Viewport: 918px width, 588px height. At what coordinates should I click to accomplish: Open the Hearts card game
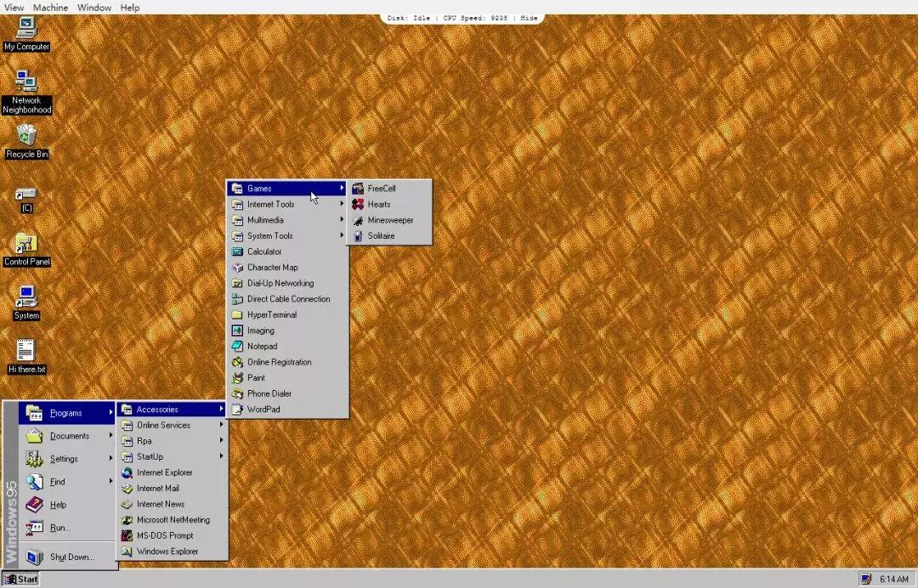[x=379, y=204]
